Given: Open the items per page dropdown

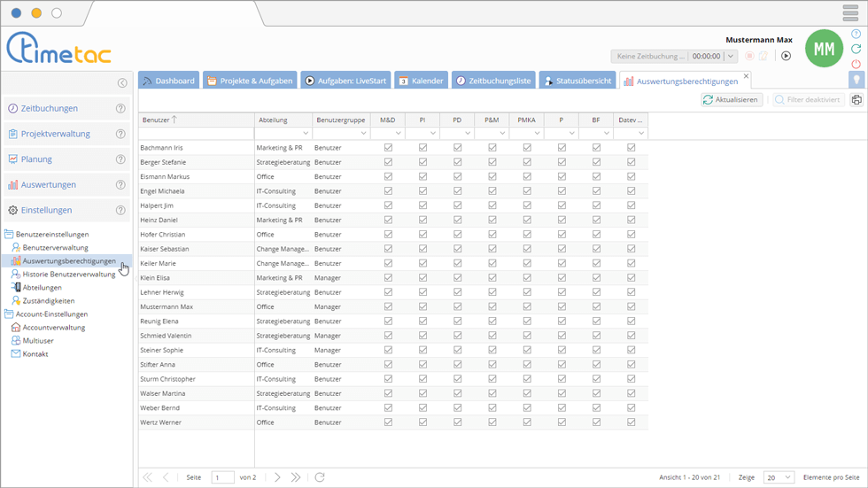Looking at the screenshot, I should click(779, 477).
